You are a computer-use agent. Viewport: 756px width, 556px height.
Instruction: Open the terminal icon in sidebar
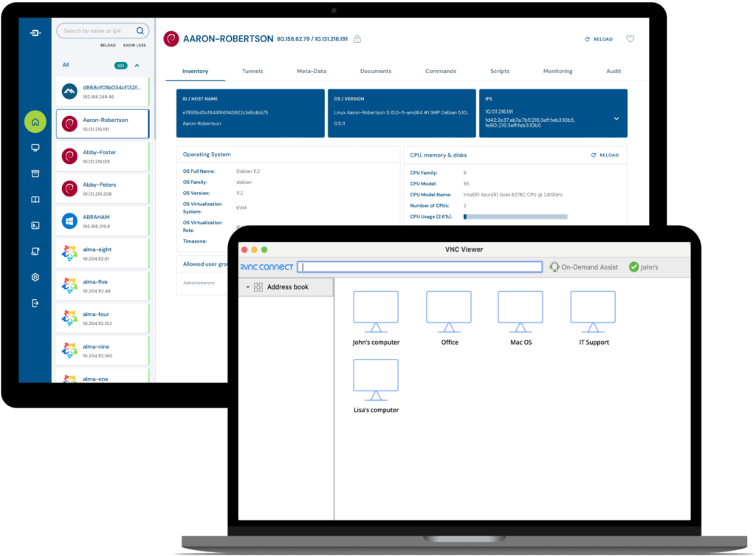click(x=35, y=225)
